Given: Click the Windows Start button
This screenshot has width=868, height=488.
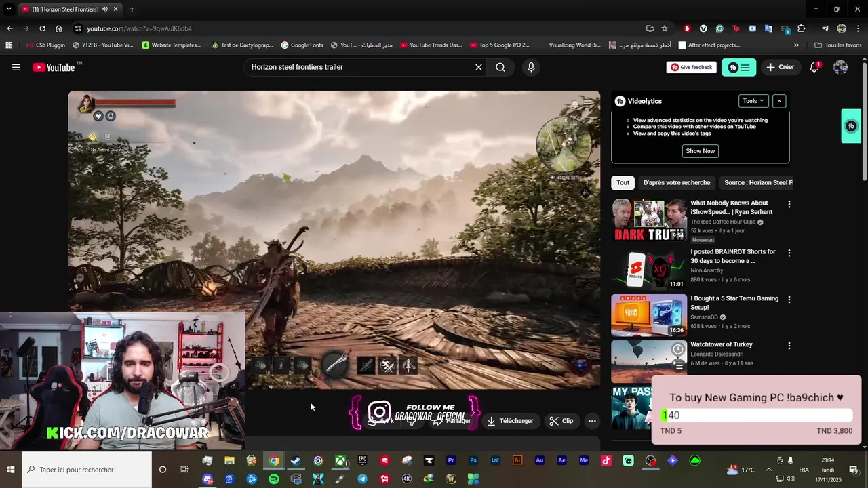Looking at the screenshot, I should tap(11, 470).
